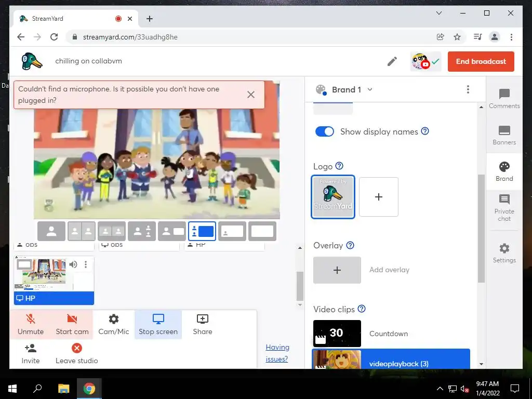Open the Having issues? link
Image resolution: width=532 pixels, height=399 pixels.
pos(277,353)
